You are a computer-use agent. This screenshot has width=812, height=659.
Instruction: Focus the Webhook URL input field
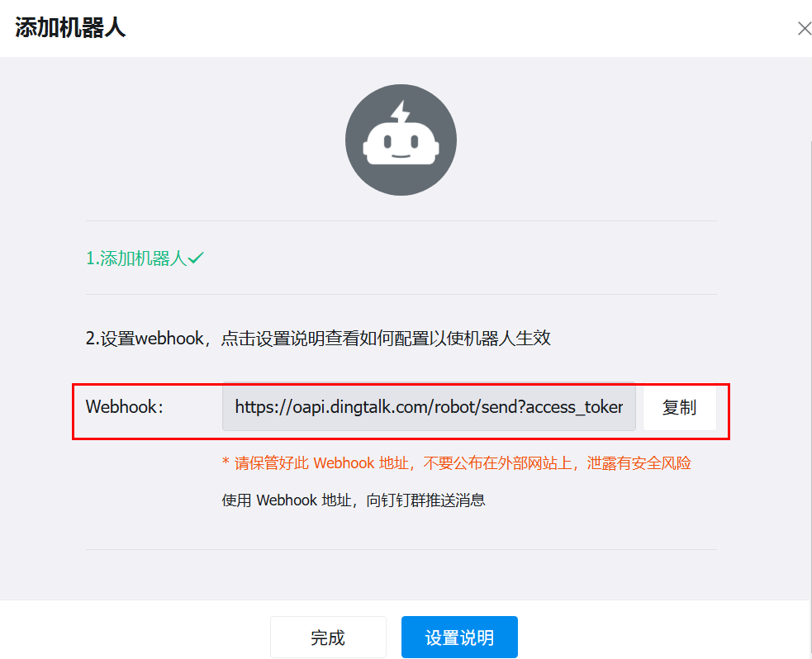point(429,407)
